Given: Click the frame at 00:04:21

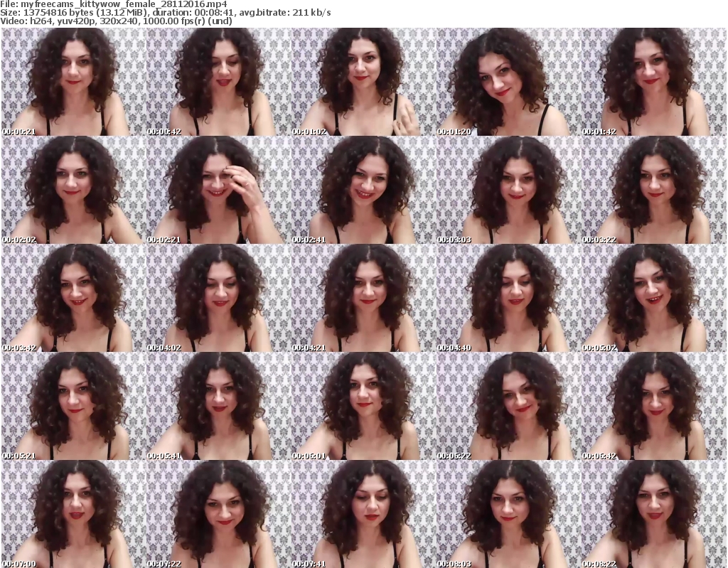Looking at the screenshot, I should point(363,298).
